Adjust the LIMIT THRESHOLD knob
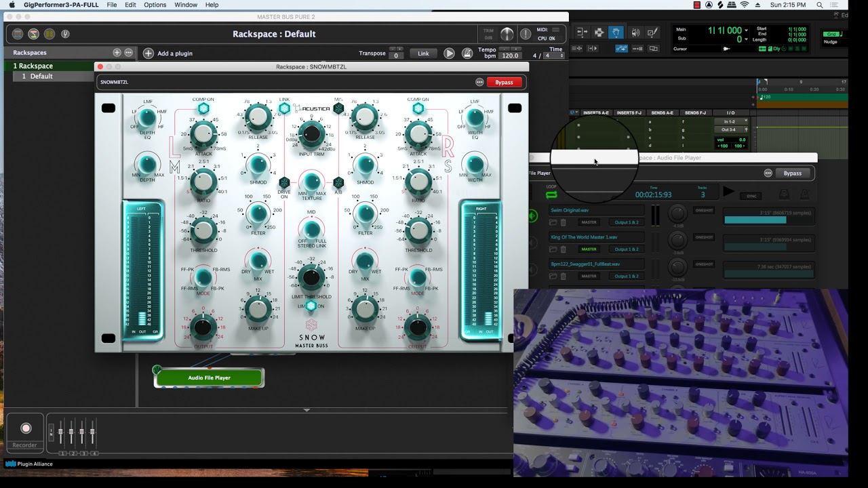Image resolution: width=868 pixels, height=488 pixels. coord(311,277)
